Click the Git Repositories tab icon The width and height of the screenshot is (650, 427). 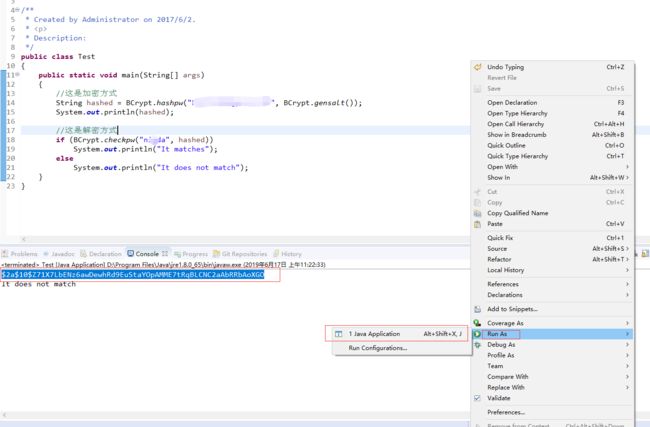pos(216,253)
